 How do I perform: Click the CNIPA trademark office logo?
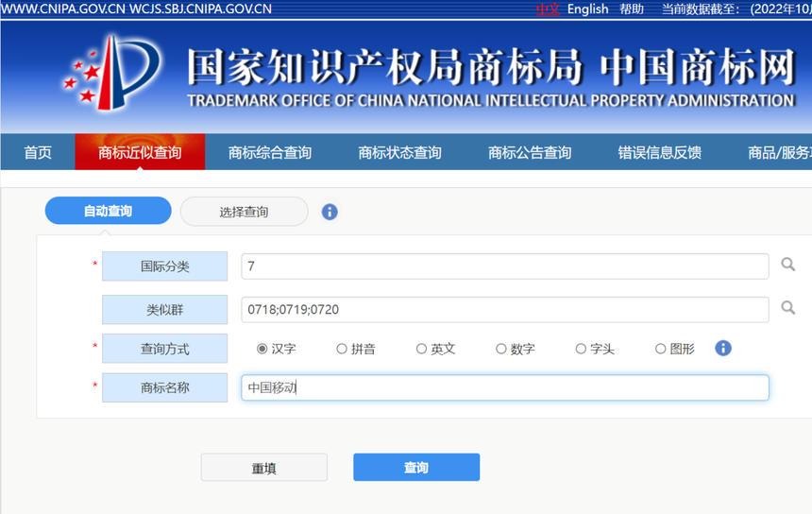pyautogui.click(x=111, y=73)
